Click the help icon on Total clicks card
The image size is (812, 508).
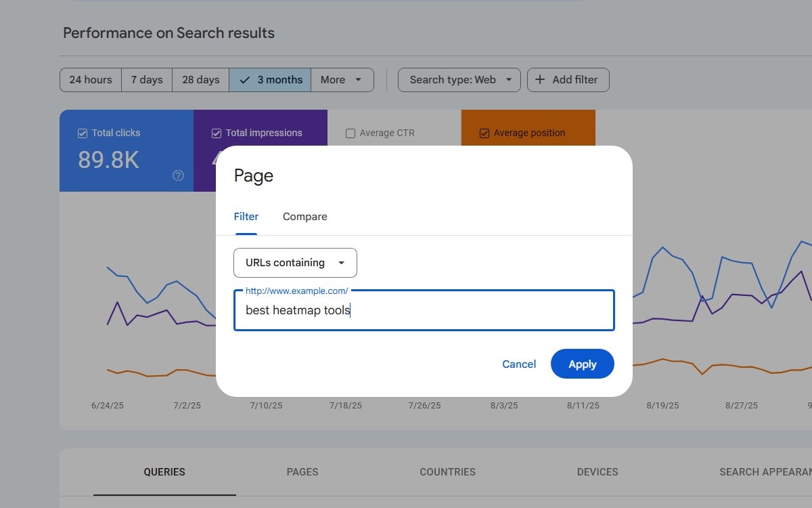pos(178,175)
